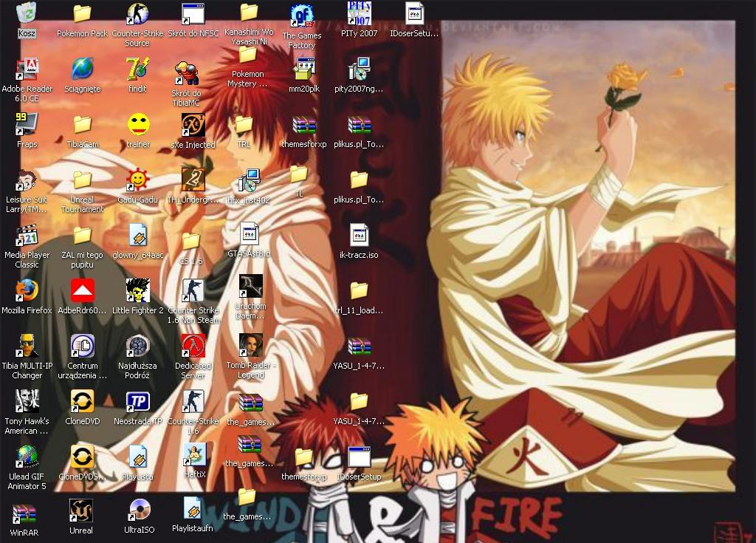Image resolution: width=756 pixels, height=543 pixels.
Task: Launch Counter Strike 1.6 Non Steam
Action: 193,290
